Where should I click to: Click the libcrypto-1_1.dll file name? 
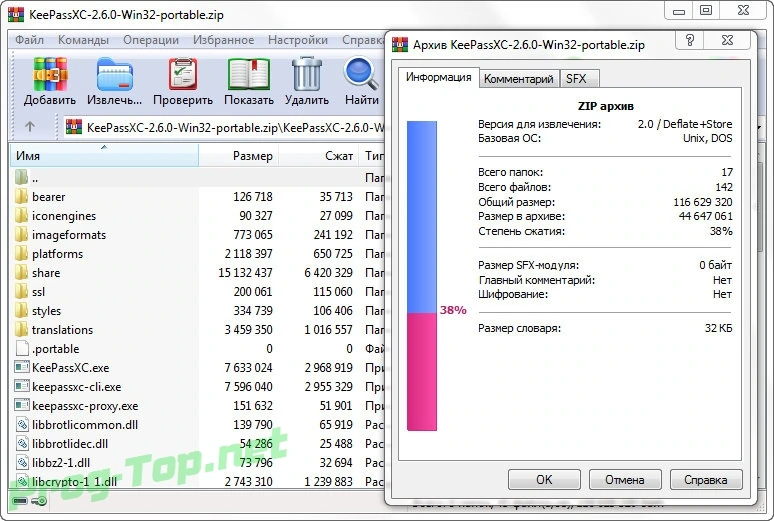click(x=75, y=481)
